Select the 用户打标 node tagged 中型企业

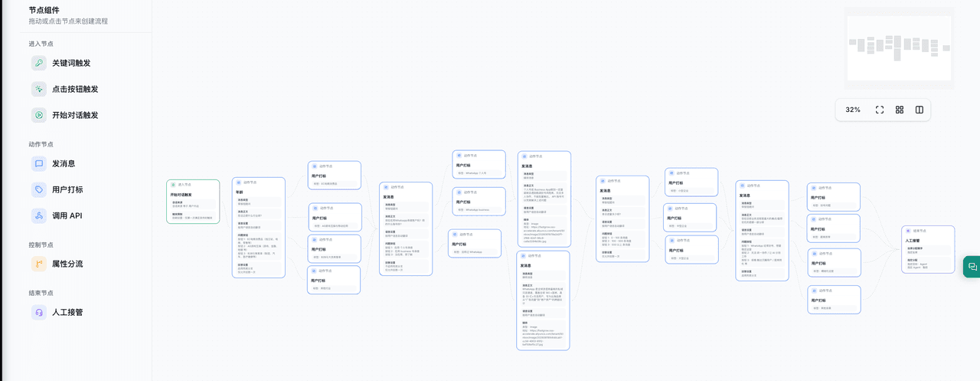coord(690,218)
